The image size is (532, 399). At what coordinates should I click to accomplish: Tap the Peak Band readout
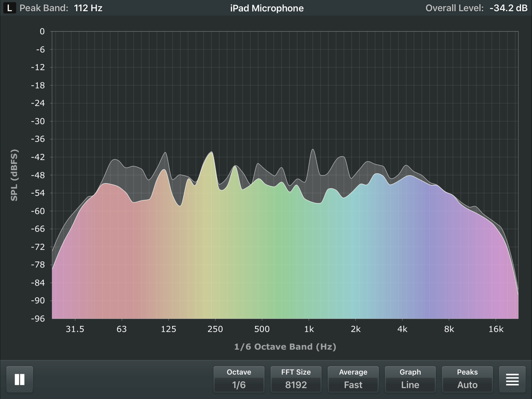tap(60, 8)
